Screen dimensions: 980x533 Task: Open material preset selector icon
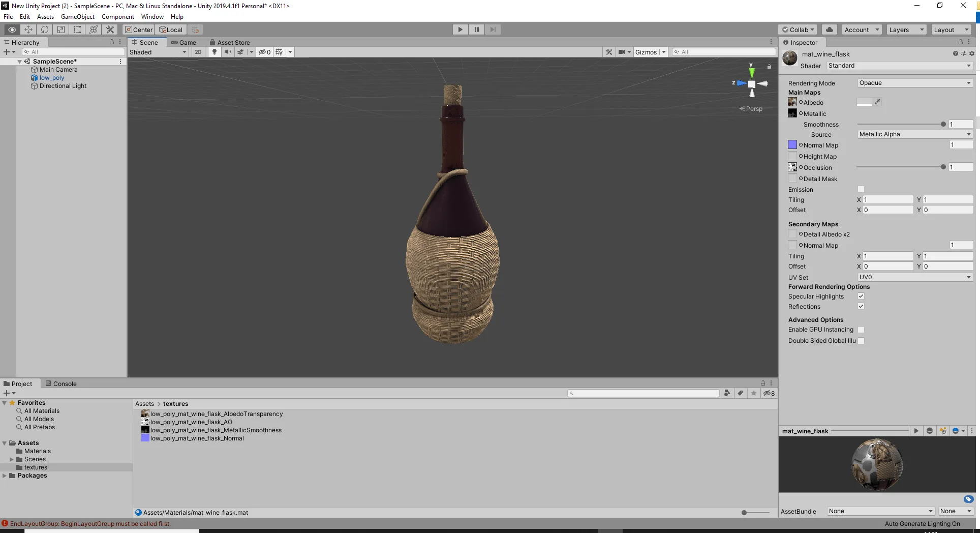[x=963, y=53]
